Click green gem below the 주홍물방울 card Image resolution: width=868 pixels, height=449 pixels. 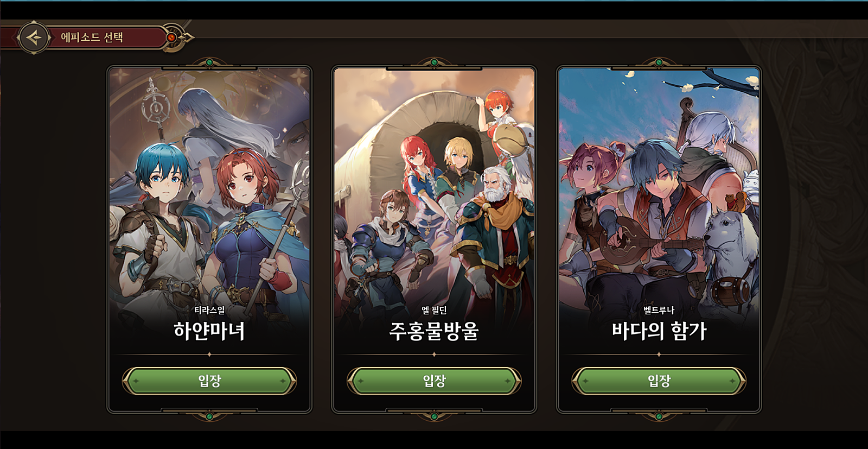coord(434,416)
